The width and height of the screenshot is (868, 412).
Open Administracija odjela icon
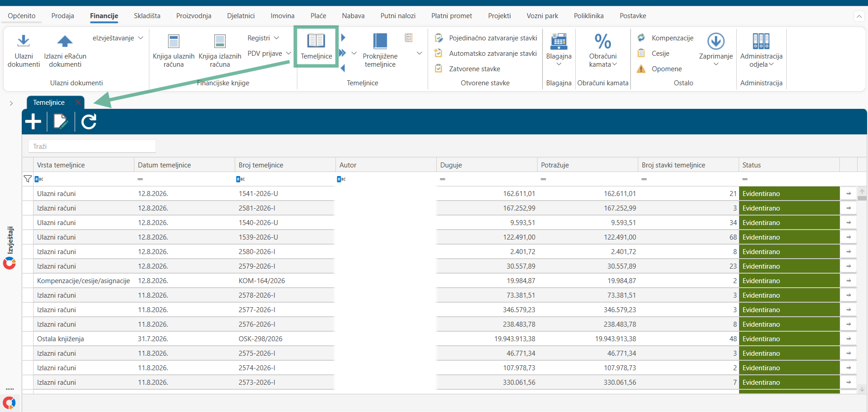click(761, 41)
